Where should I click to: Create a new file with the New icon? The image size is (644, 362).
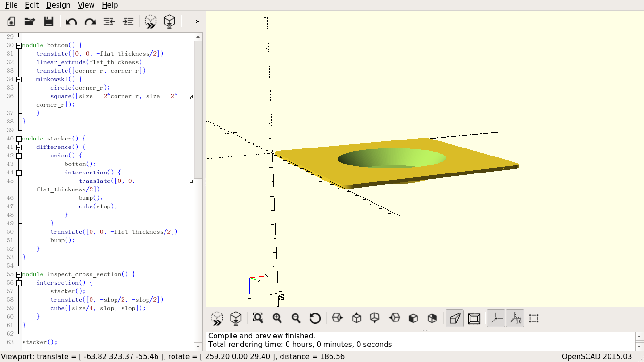coord(11,21)
